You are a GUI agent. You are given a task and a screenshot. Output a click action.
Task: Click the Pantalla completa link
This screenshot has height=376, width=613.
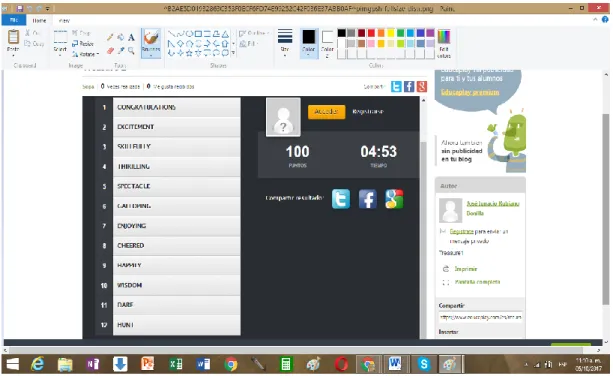point(477,282)
